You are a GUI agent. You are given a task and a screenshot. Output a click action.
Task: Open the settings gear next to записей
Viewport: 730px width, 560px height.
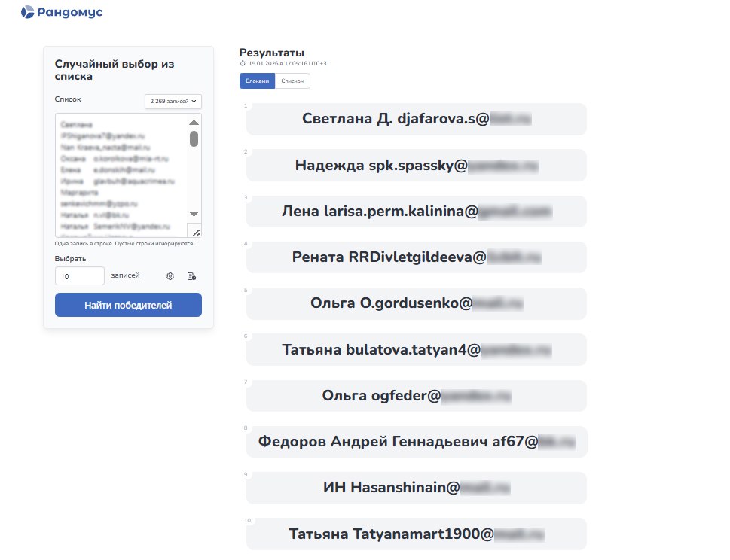click(170, 276)
